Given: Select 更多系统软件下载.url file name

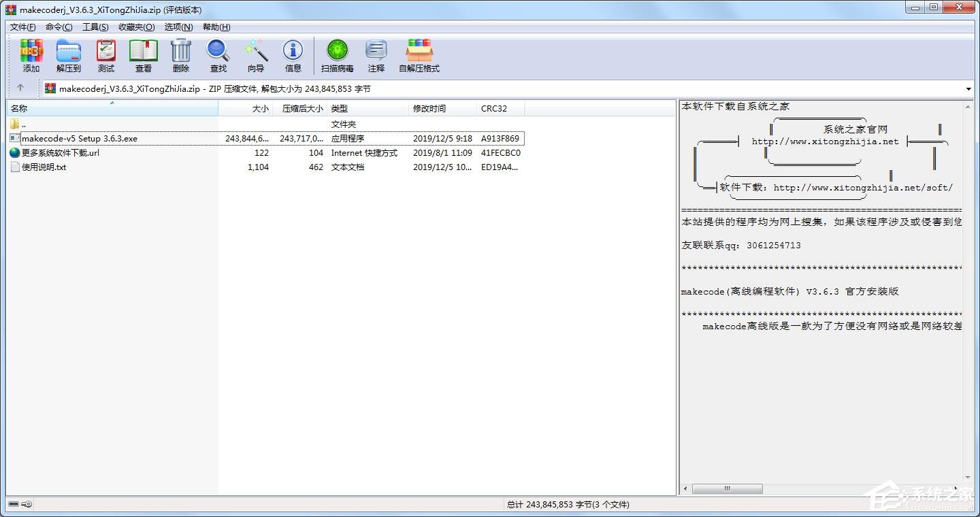Looking at the screenshot, I should pyautogui.click(x=61, y=152).
